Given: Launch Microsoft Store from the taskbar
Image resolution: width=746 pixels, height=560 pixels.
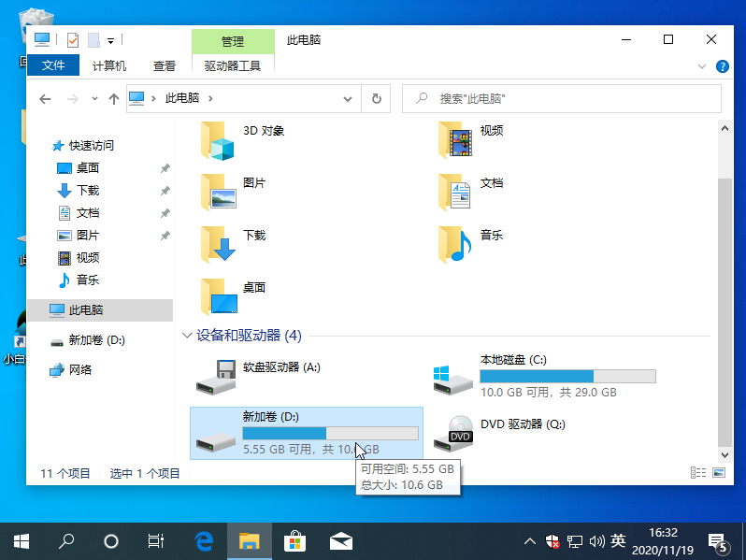Looking at the screenshot, I should (294, 540).
